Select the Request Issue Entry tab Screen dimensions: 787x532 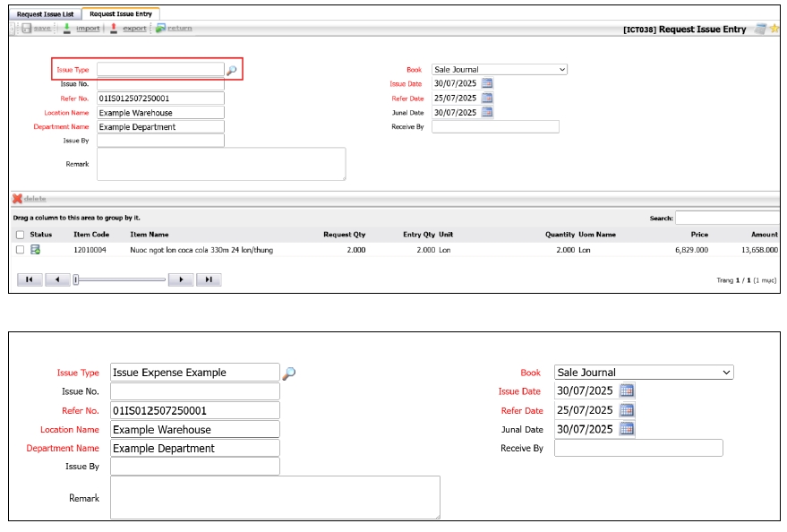coord(121,14)
